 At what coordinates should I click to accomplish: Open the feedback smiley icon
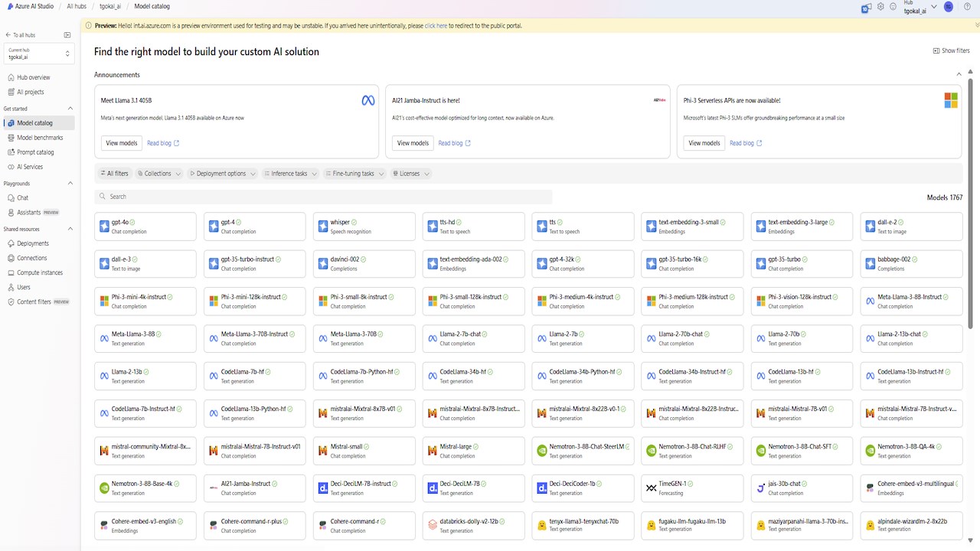893,7
